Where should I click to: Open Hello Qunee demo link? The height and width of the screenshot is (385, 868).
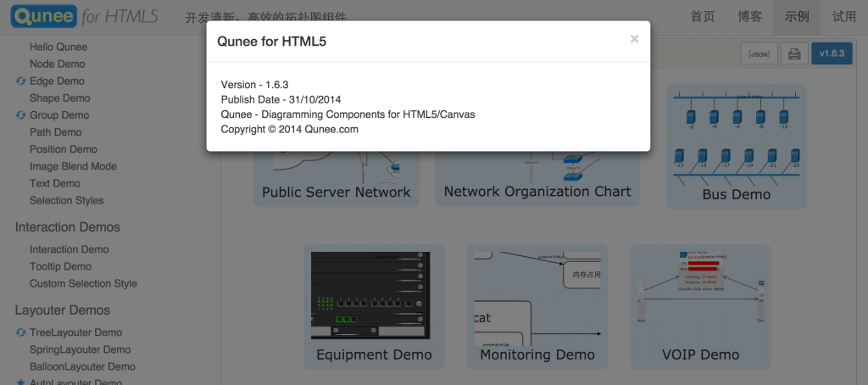[x=58, y=47]
